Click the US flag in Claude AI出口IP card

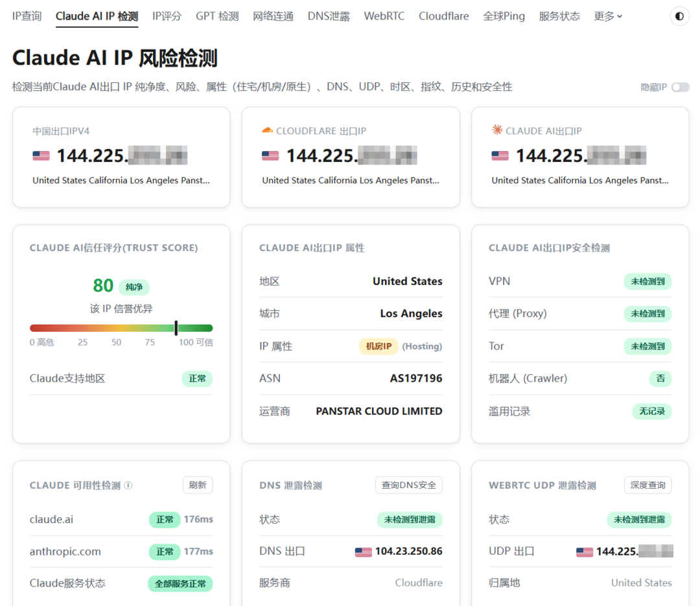pos(500,156)
